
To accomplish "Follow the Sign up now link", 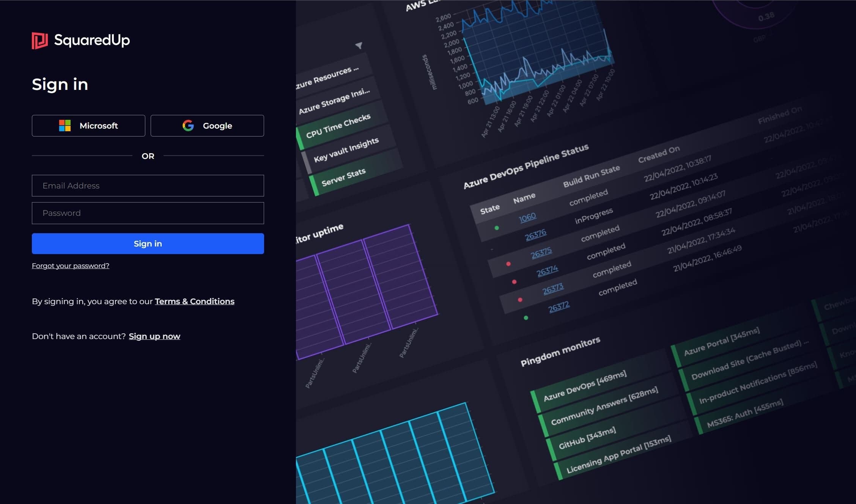I will [x=154, y=336].
